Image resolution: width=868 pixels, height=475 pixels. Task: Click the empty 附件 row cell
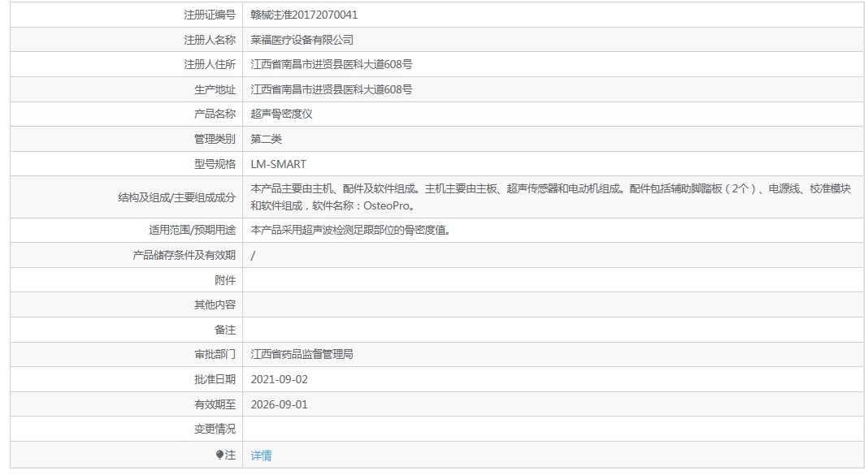(x=553, y=280)
